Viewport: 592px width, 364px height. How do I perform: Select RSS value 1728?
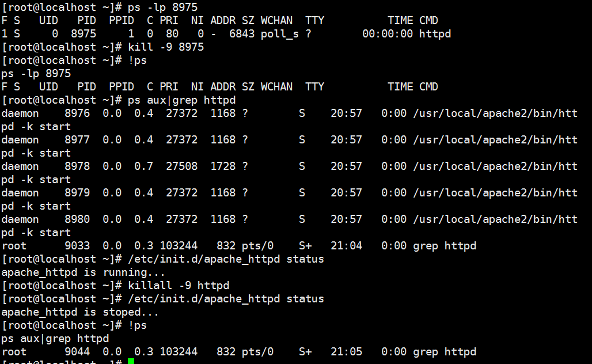[223, 166]
